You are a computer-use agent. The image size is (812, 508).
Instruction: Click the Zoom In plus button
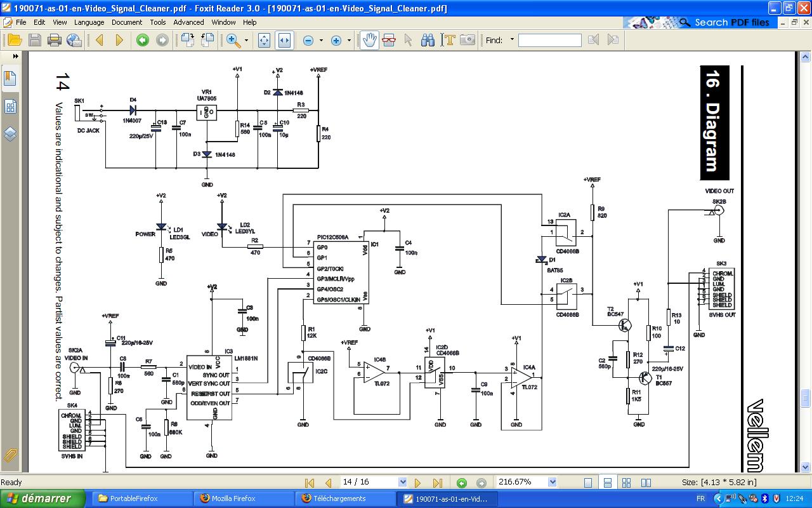[336, 40]
